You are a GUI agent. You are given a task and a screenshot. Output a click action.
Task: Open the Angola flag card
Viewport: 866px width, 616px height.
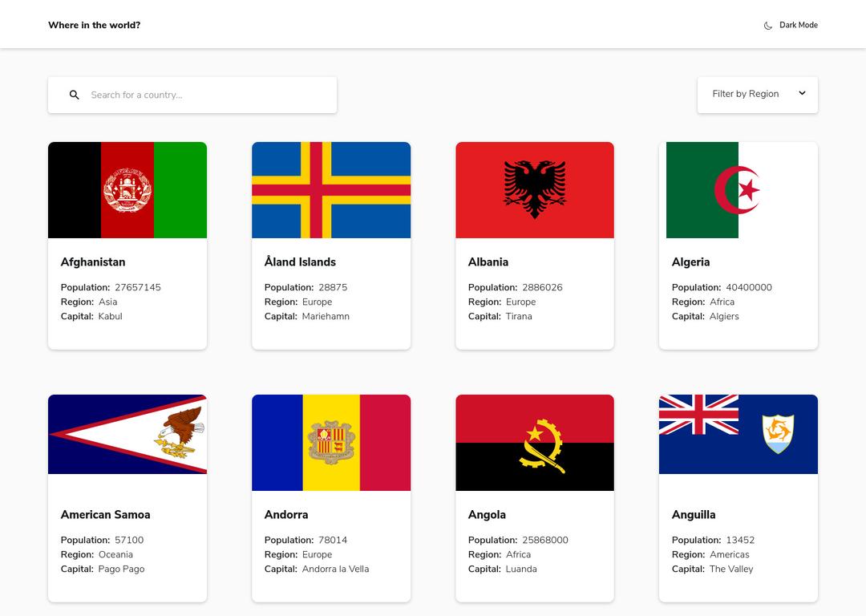(x=535, y=443)
